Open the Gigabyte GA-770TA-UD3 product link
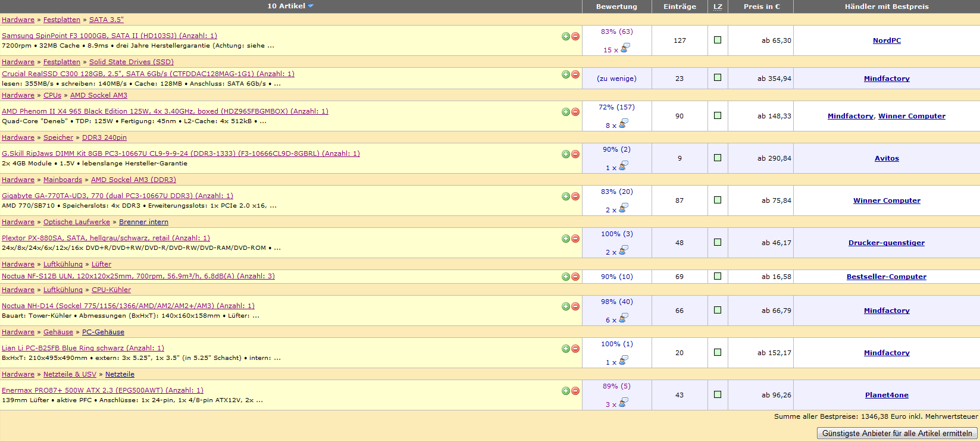 point(117,196)
